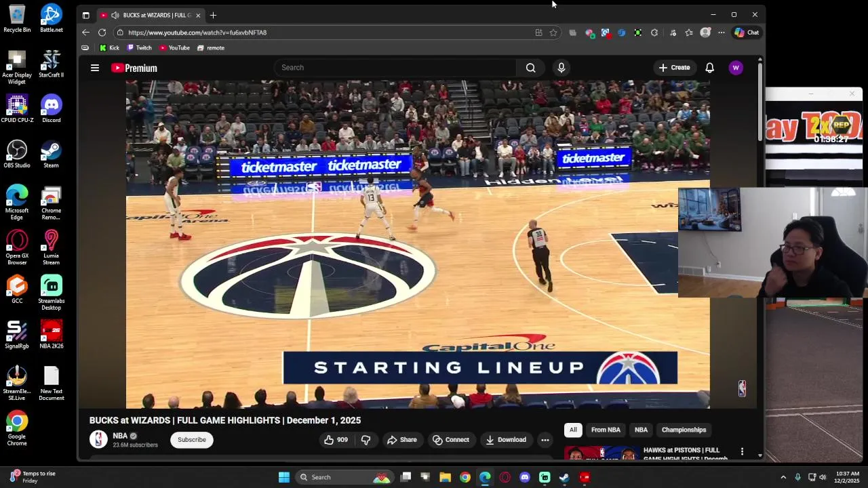The width and height of the screenshot is (868, 488).
Task: Select the All filter chip
Action: (x=573, y=430)
